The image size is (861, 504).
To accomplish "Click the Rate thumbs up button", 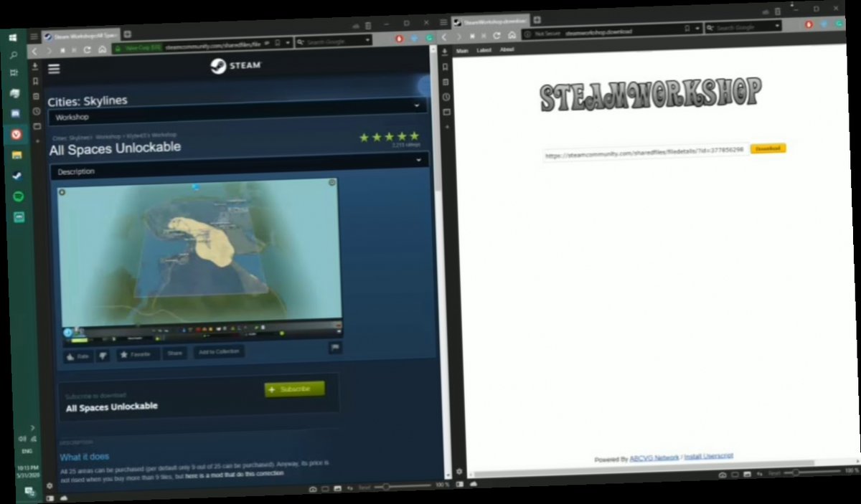I will 78,356.
